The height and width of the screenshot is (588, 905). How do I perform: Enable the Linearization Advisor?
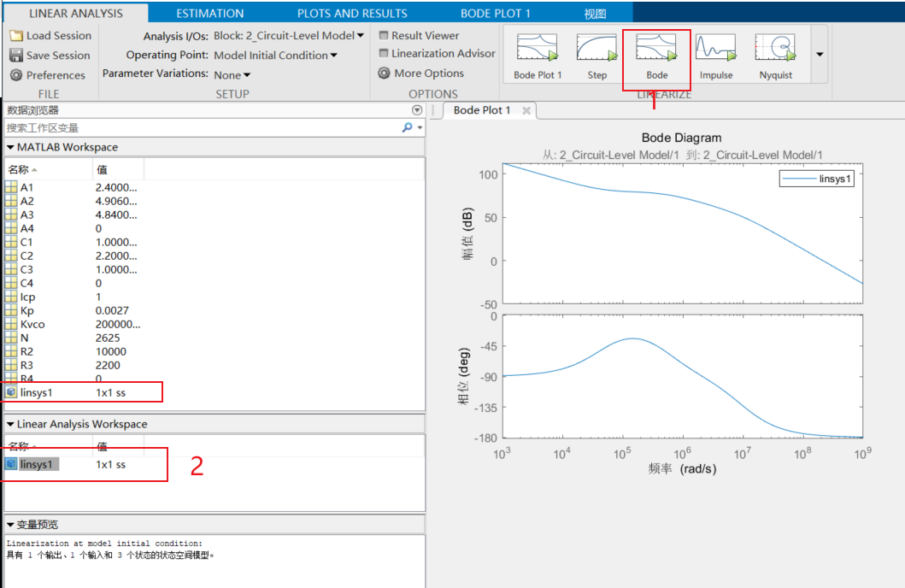(437, 52)
